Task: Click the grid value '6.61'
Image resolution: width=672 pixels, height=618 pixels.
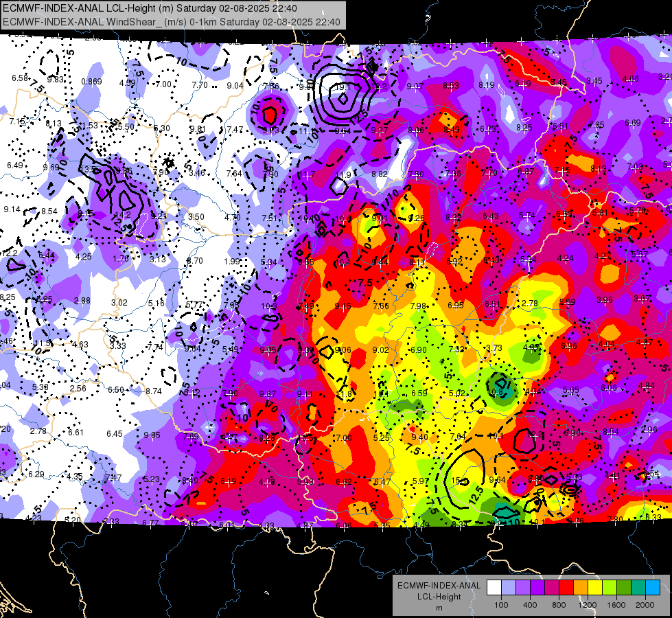Action: (76, 433)
